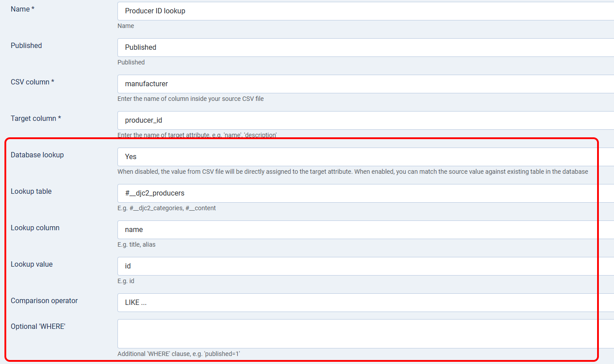
Task: Focus the Target column field 'producer_id'
Action: [x=366, y=120]
